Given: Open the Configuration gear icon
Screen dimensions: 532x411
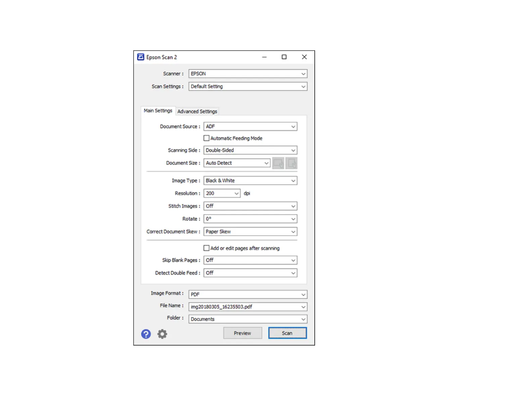Looking at the screenshot, I should (x=162, y=334).
